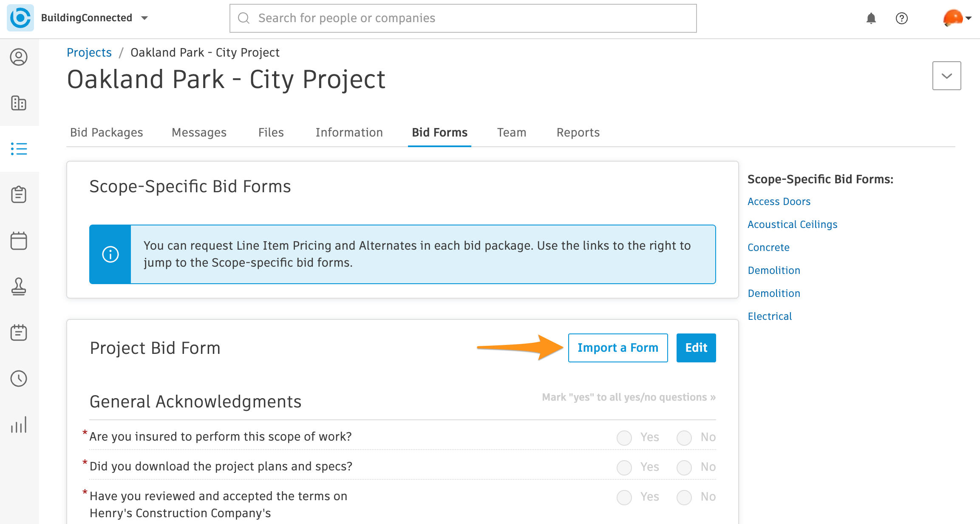Open the calendar icon in the sidebar
Viewport: 980px width, 524px height.
[x=19, y=241]
